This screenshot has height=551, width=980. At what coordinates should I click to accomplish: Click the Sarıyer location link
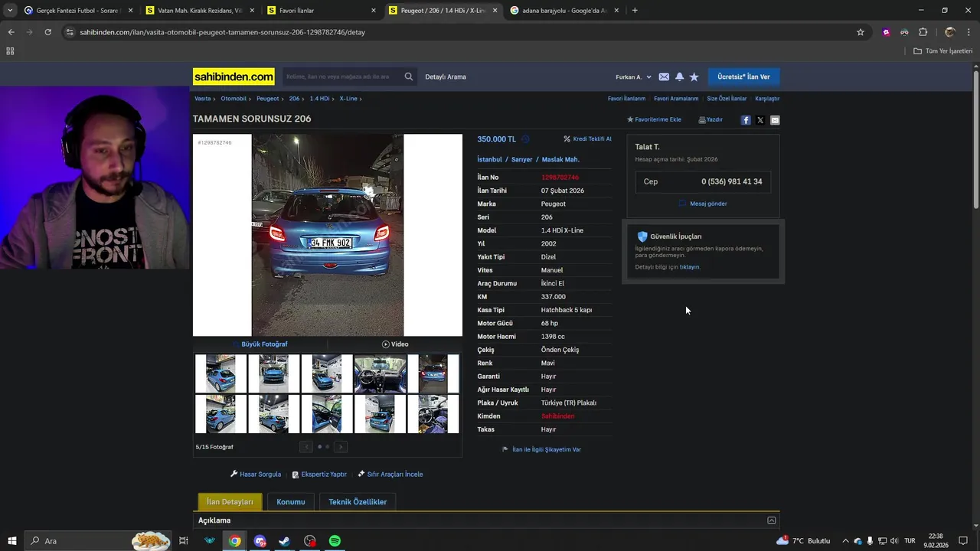(x=522, y=160)
